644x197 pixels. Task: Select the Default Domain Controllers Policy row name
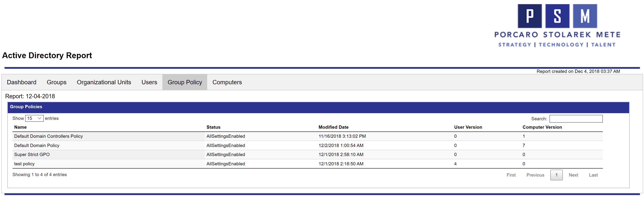pyautogui.click(x=48, y=136)
